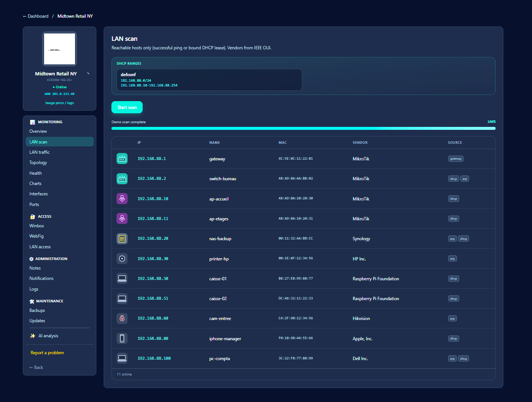Image resolution: width=532 pixels, height=402 pixels.
Task: Sort by the VENDOR column header
Action: tap(360, 143)
